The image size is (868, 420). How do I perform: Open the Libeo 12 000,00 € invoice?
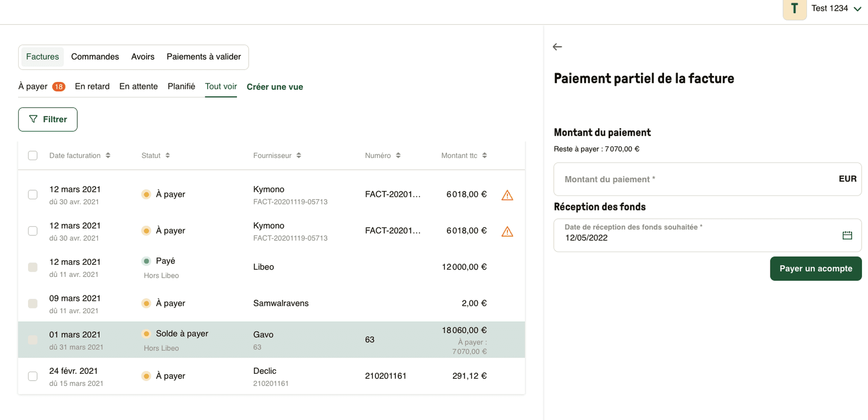[271, 267]
